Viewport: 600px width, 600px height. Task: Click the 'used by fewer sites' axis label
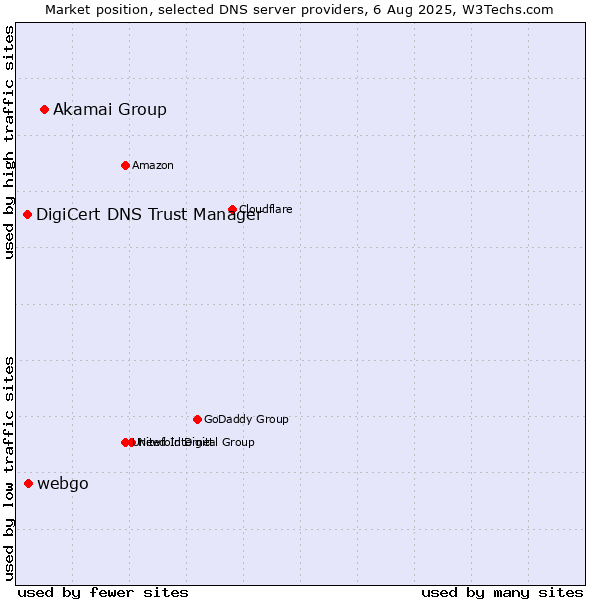click(x=103, y=593)
